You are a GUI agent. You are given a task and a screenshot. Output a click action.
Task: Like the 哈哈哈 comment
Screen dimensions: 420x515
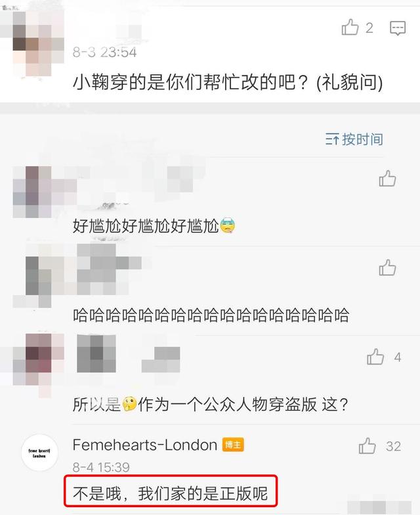387,267
